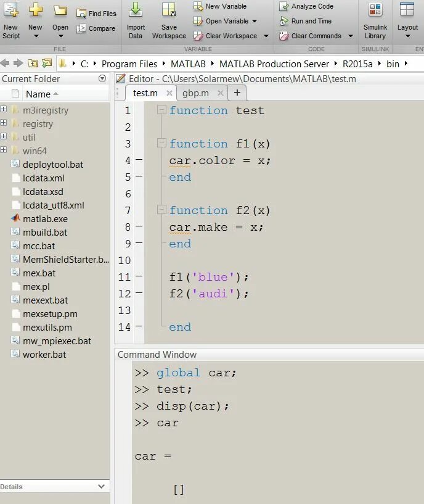Expand the registry folder

coord(4,123)
